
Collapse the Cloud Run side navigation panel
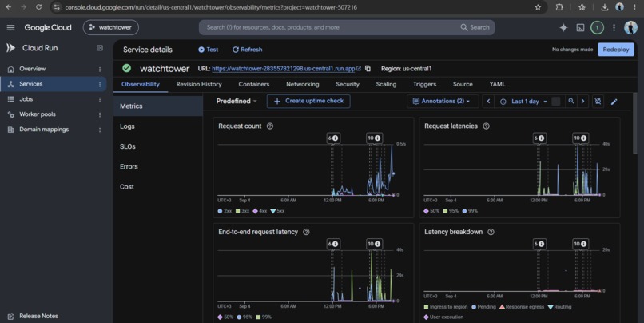pos(100,48)
